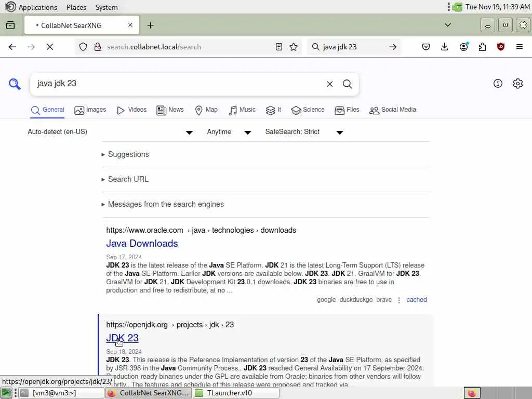Screen dimensions: 532x399
Task: Click the oracle.com result URL
Action: 201,230
